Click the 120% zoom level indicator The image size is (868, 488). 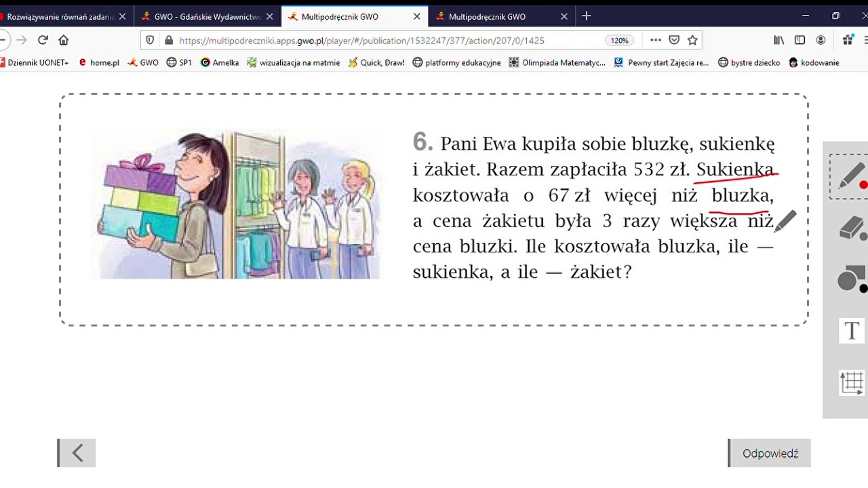620,40
